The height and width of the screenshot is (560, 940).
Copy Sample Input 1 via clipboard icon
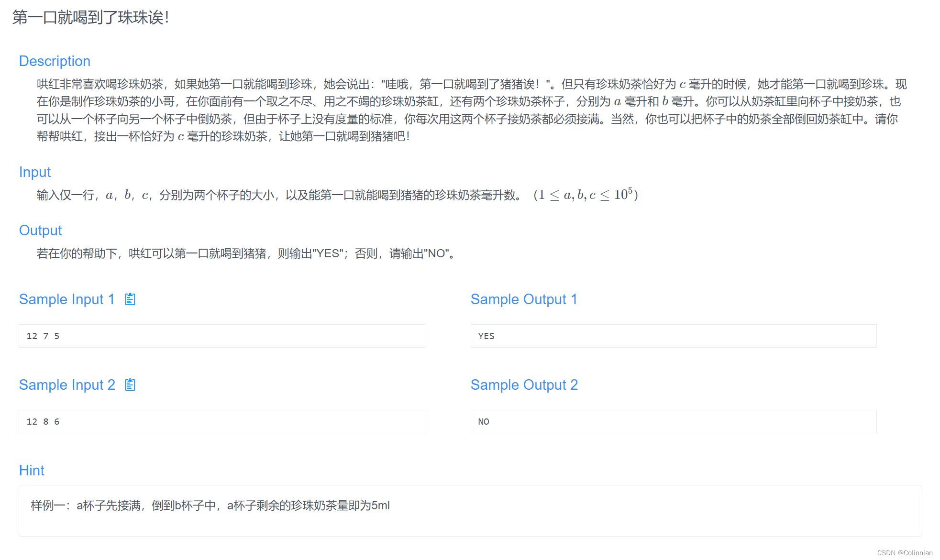(x=130, y=299)
